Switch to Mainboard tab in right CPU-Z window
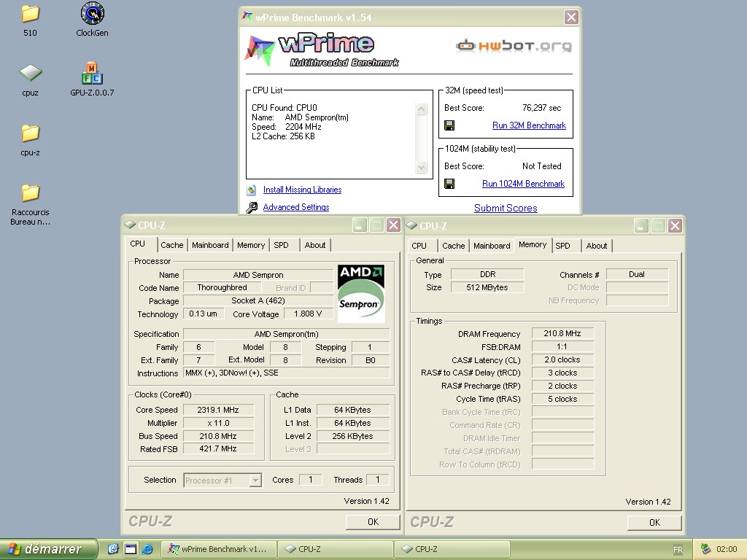The height and width of the screenshot is (560, 747). (x=492, y=246)
